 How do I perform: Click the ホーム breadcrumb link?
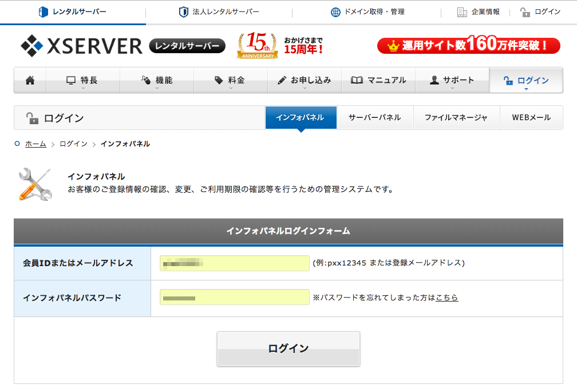coord(35,144)
